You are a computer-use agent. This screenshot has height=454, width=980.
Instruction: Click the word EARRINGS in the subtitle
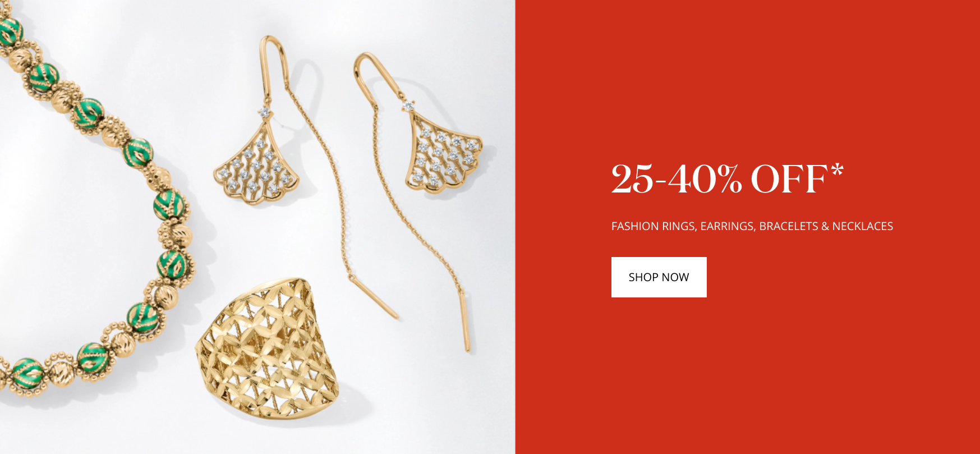click(x=728, y=226)
